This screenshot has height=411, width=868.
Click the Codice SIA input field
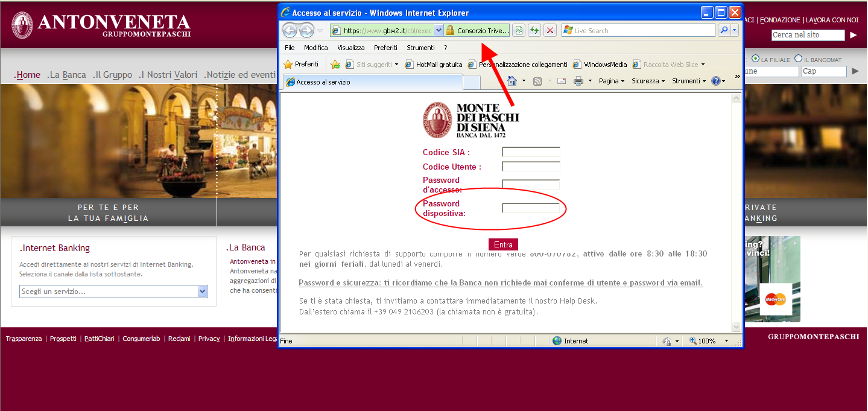531,152
